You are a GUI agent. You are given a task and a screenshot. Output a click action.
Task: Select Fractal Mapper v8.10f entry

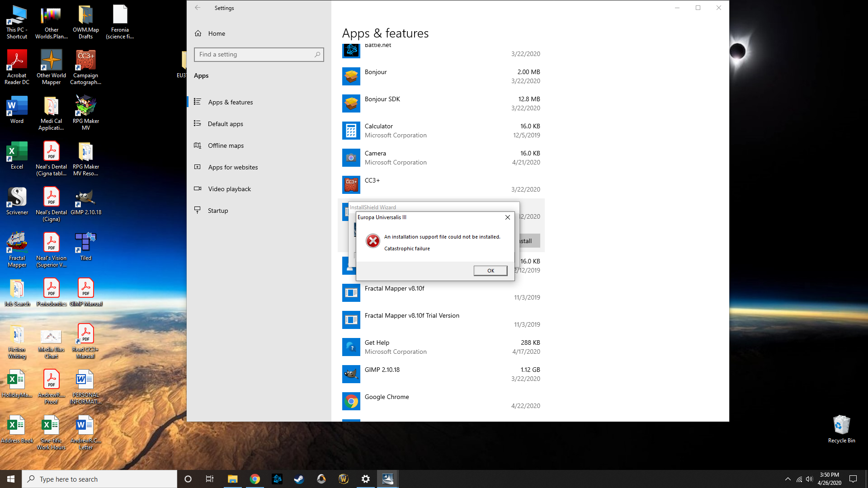coord(441,293)
